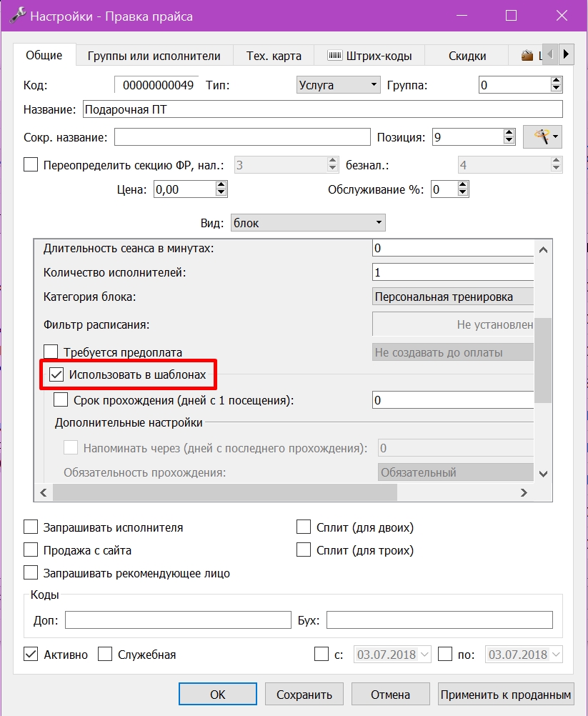
Task: Click inner panel scroll down arrow
Action: [x=543, y=474]
